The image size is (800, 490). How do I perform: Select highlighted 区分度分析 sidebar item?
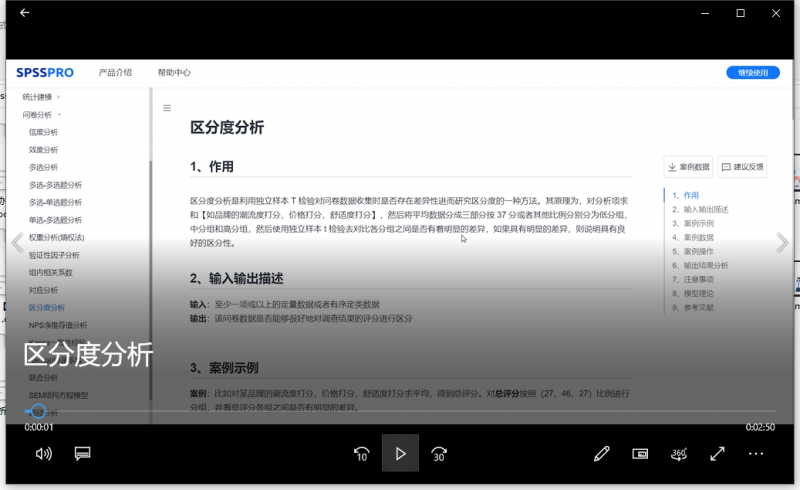pyautogui.click(x=47, y=308)
